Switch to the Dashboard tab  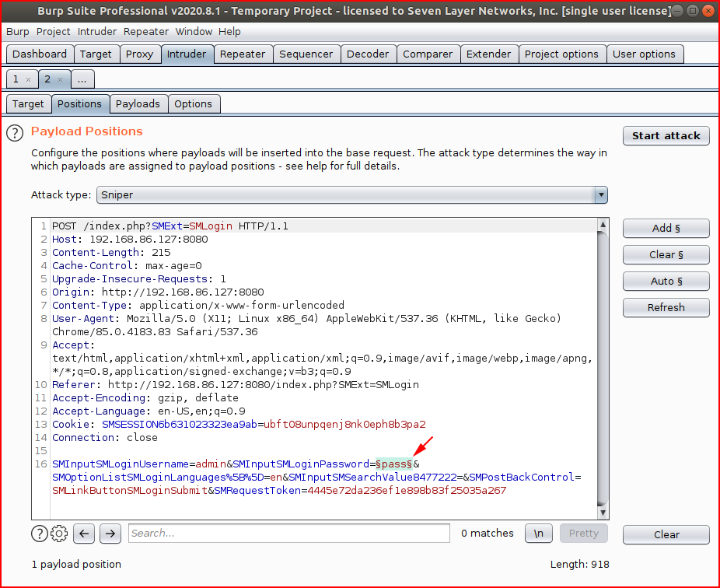pos(40,54)
